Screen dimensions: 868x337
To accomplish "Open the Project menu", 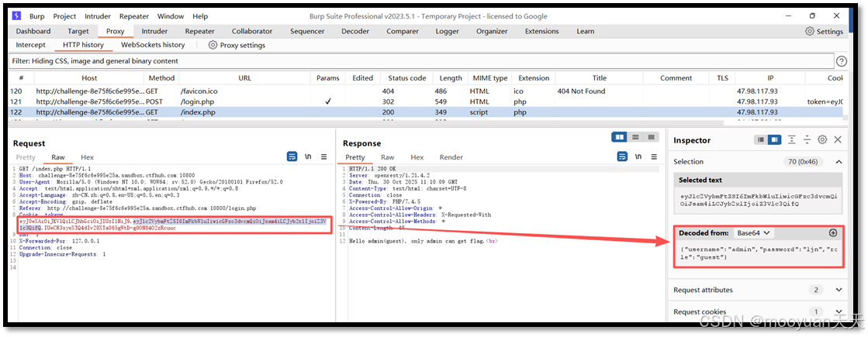I will (64, 16).
